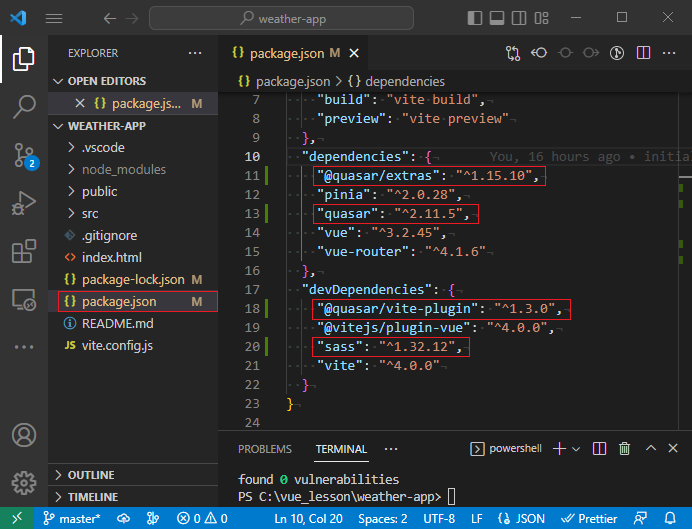
Task: Open the Explorer view in activity bar
Action: (23, 59)
